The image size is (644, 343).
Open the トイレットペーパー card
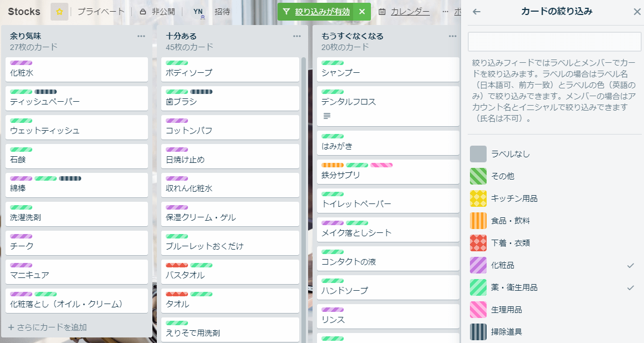pos(388,201)
